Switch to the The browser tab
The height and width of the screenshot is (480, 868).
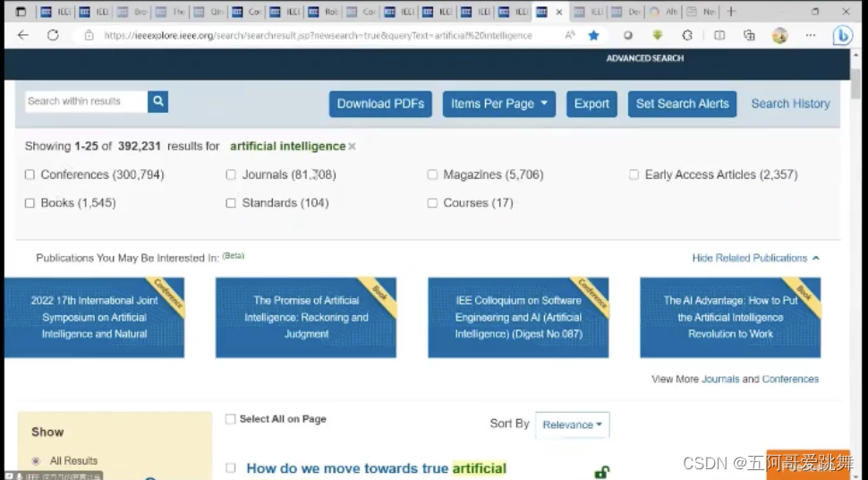[x=169, y=12]
